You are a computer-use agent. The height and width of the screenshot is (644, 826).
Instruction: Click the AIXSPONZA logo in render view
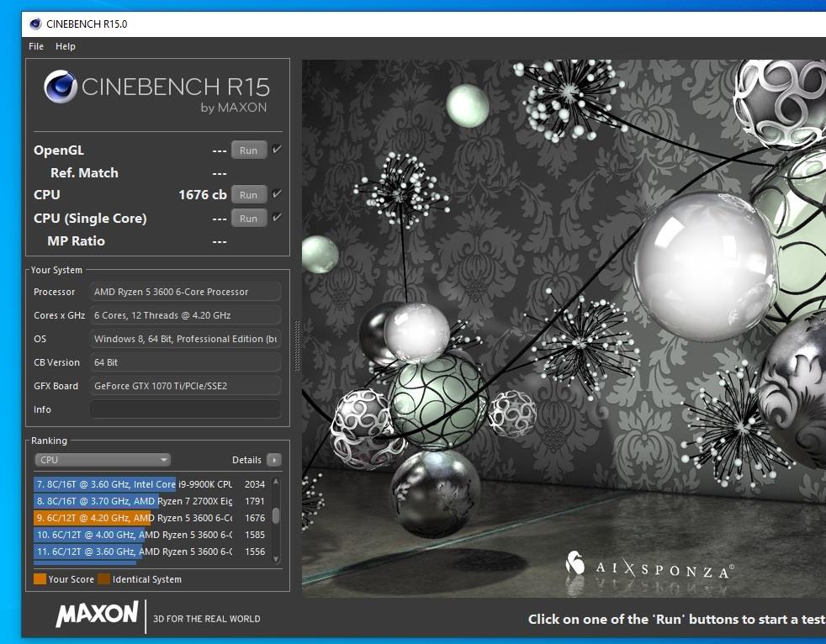coord(648,567)
